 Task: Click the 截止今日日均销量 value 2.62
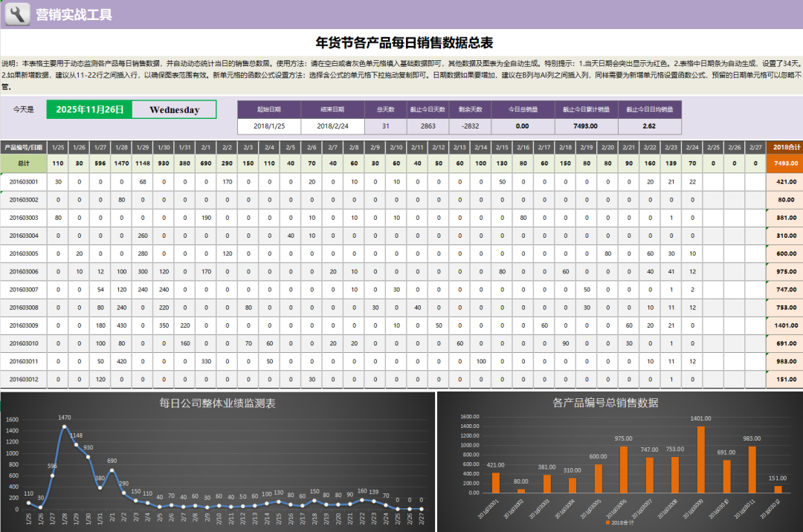click(x=649, y=126)
